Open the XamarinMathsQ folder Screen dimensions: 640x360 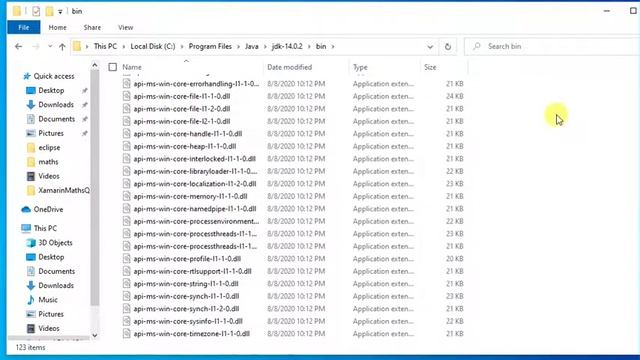tap(63, 190)
